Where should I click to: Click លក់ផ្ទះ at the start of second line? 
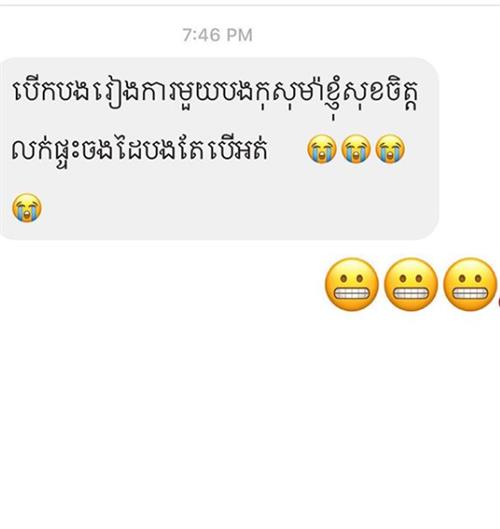[46, 150]
